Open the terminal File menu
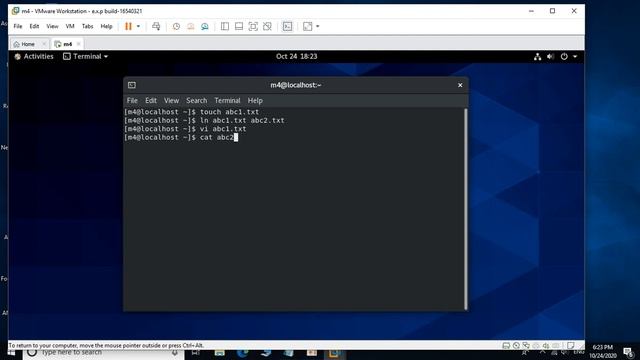This screenshot has width=640, height=360. (x=132, y=100)
